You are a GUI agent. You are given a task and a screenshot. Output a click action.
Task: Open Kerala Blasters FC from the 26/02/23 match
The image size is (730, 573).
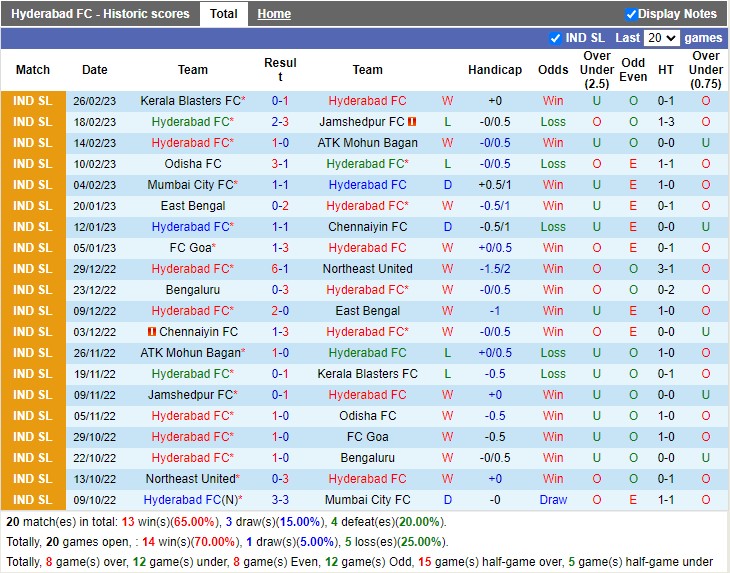coord(191,101)
